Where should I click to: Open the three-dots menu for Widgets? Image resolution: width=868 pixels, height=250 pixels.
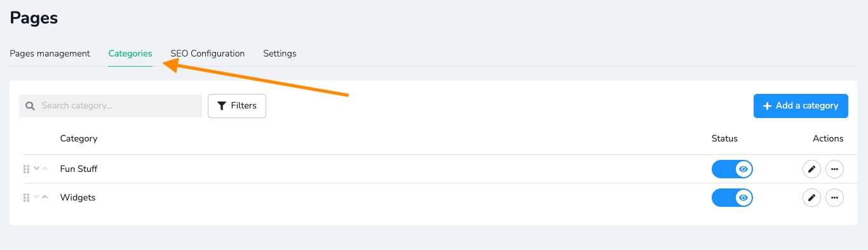[834, 197]
